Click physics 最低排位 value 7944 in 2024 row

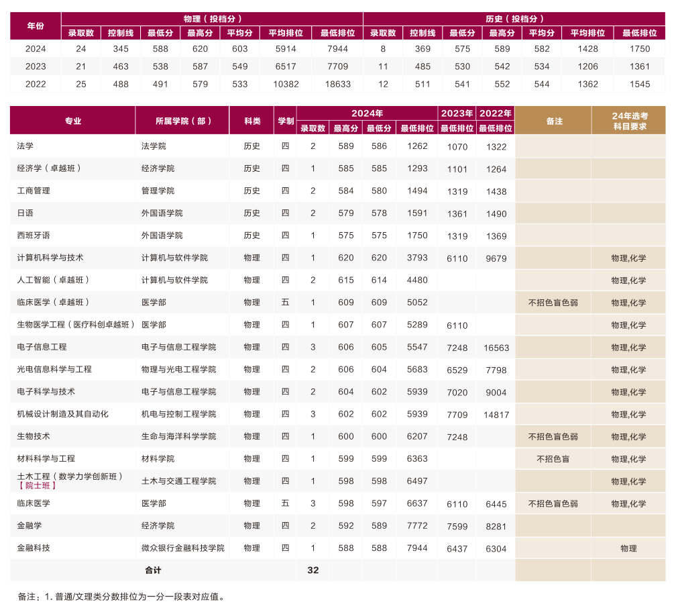[338, 49]
